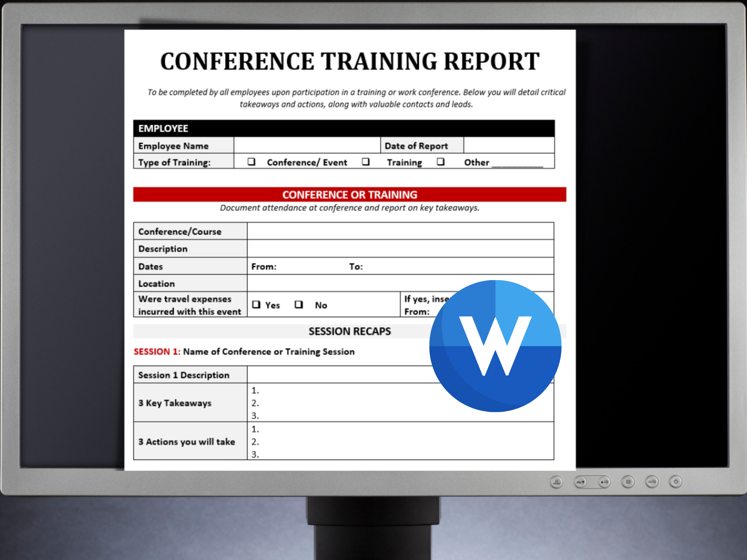Check No for travel expenses incurred
The image size is (747, 560).
click(299, 304)
